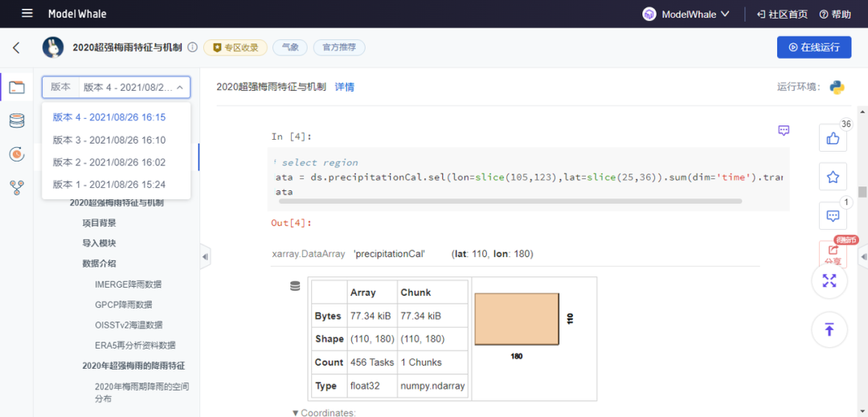
Task: Go back using the left arrow
Action: [x=16, y=47]
